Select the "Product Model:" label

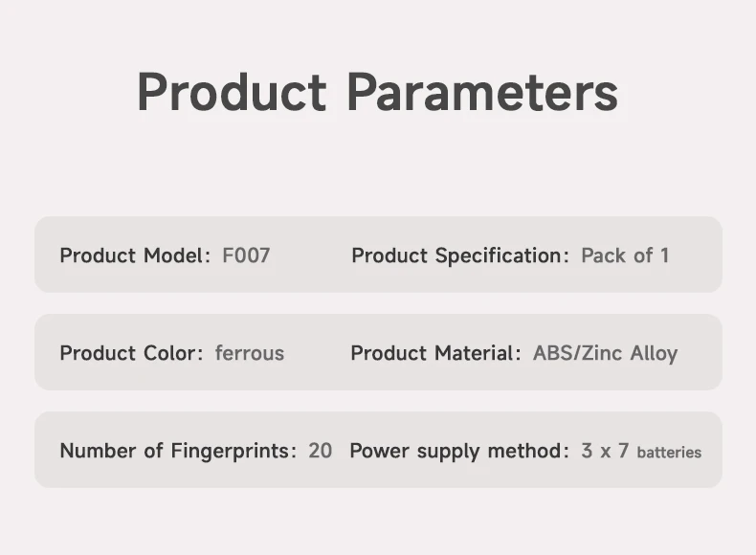click(x=135, y=255)
